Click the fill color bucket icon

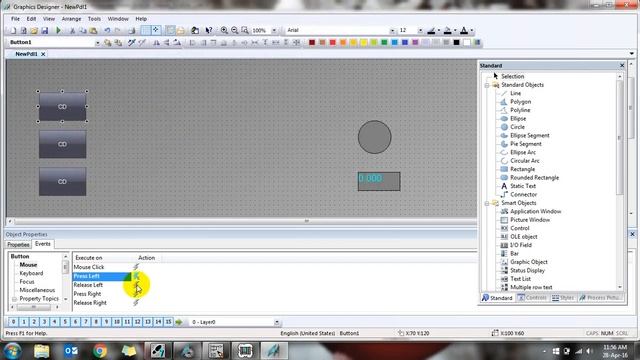(447, 30)
